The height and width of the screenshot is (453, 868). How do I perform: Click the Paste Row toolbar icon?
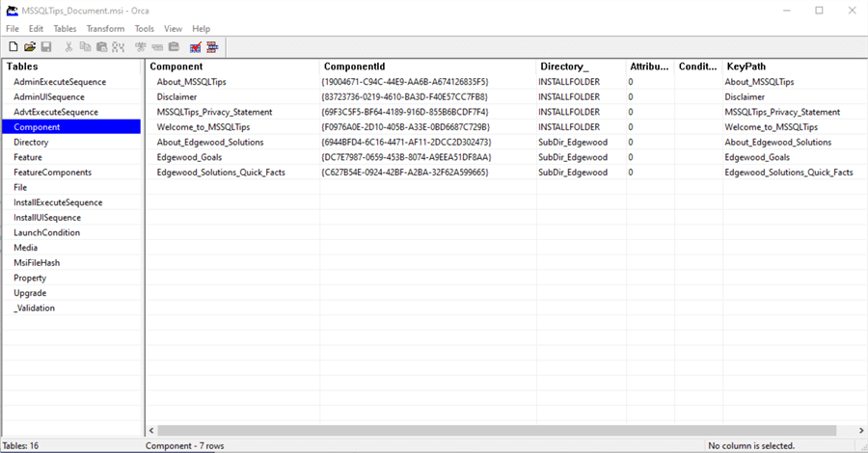[x=174, y=47]
